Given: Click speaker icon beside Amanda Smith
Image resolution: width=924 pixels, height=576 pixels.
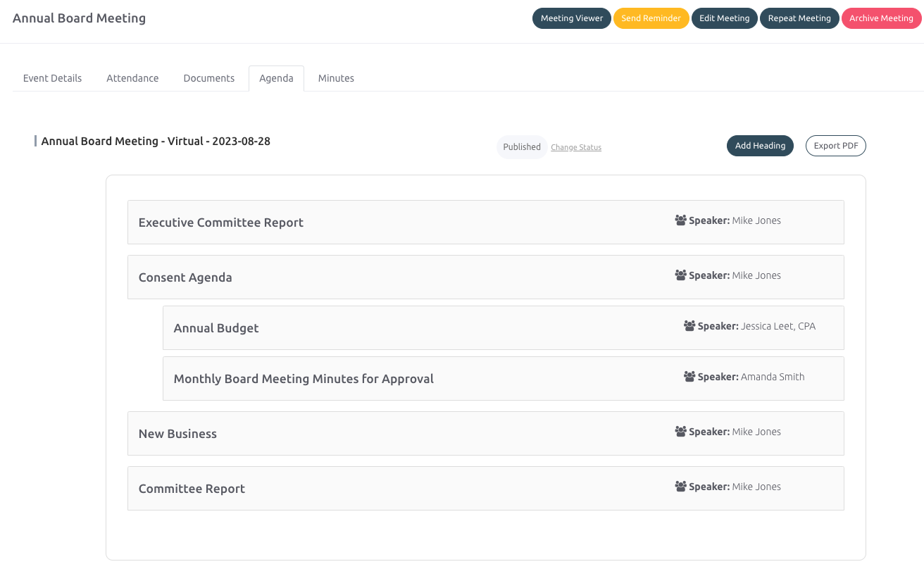Looking at the screenshot, I should click(x=689, y=377).
